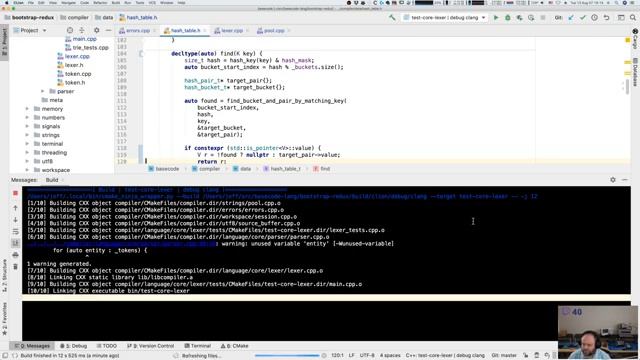Click the Git Rollback revert icon
This screenshot has height=360, width=640.
coord(607,18)
